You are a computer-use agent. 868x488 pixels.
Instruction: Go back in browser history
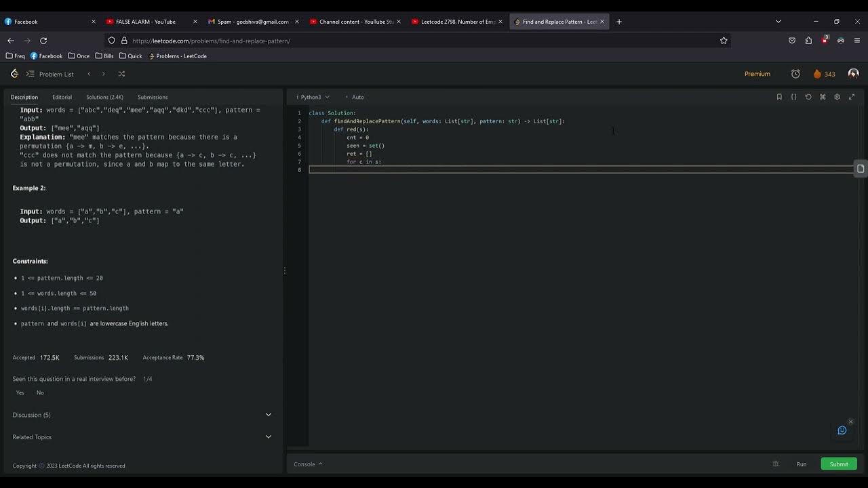[11, 41]
